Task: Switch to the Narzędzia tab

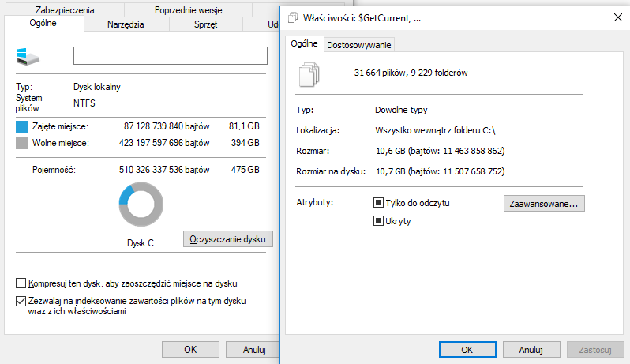Action: (126, 24)
